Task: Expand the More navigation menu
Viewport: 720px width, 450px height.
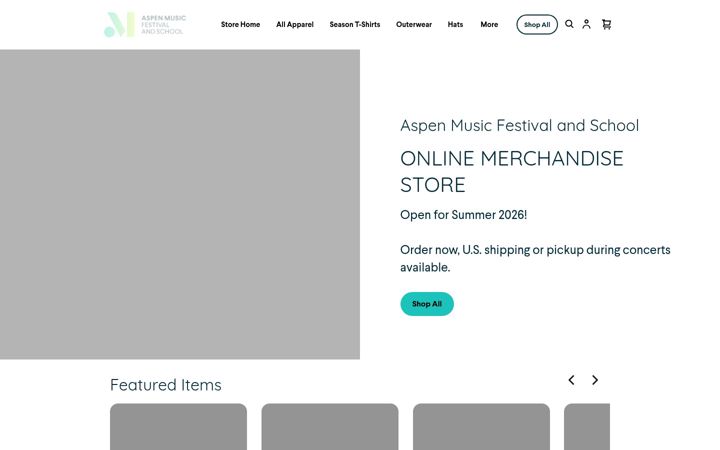Action: 489,24
